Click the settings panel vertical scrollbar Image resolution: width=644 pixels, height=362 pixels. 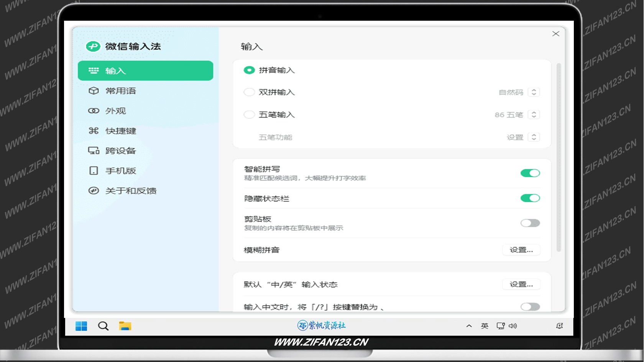coord(559,157)
